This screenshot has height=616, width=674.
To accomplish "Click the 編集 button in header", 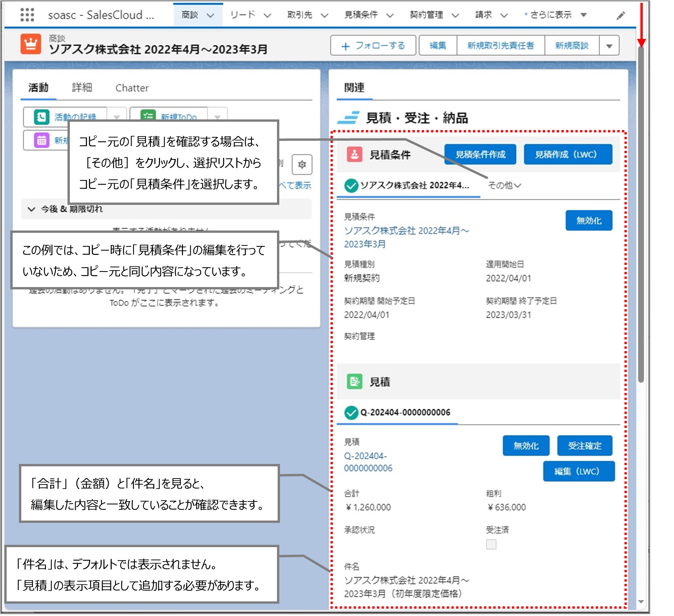I will (438, 46).
